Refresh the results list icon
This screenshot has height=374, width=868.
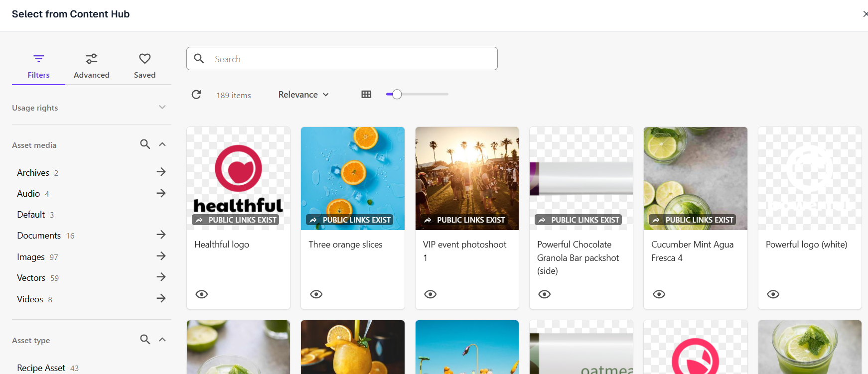196,95
